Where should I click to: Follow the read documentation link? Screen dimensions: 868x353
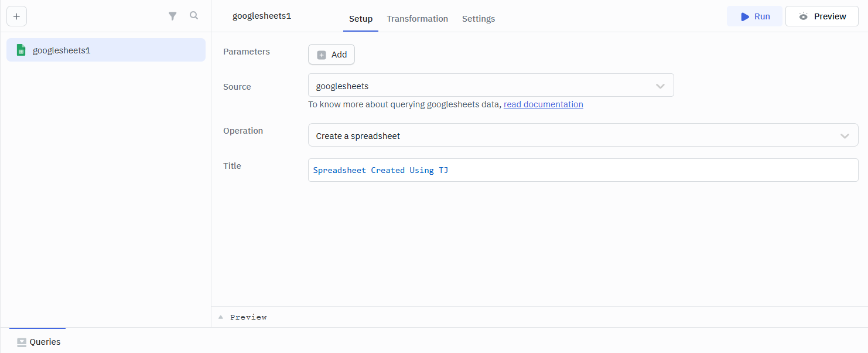tap(543, 104)
